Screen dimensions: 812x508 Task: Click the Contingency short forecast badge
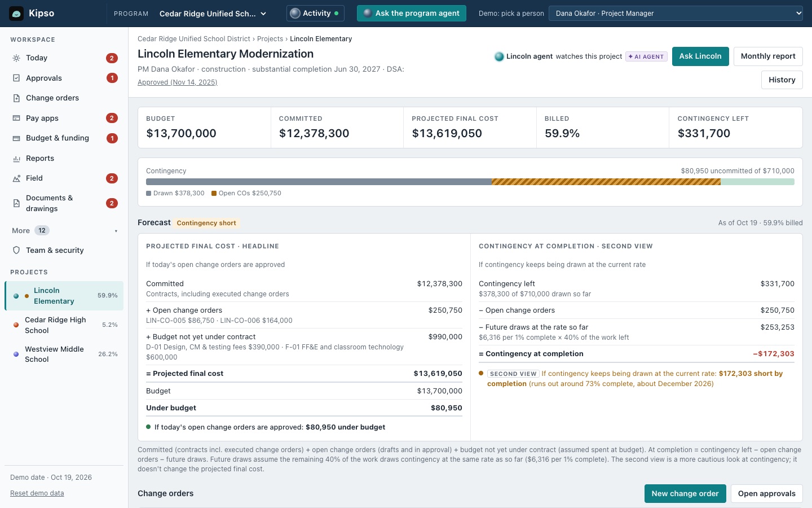(x=206, y=223)
